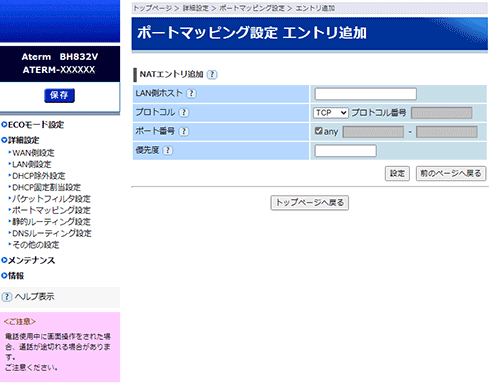Click the プロトコル番号 input field
The image size is (500, 385).
[442, 113]
